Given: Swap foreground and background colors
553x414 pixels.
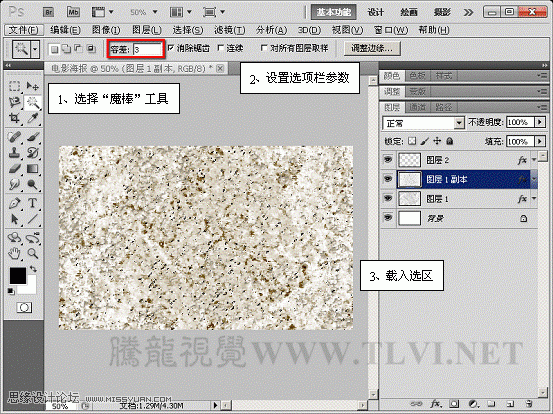Looking at the screenshot, I should 33,269.
